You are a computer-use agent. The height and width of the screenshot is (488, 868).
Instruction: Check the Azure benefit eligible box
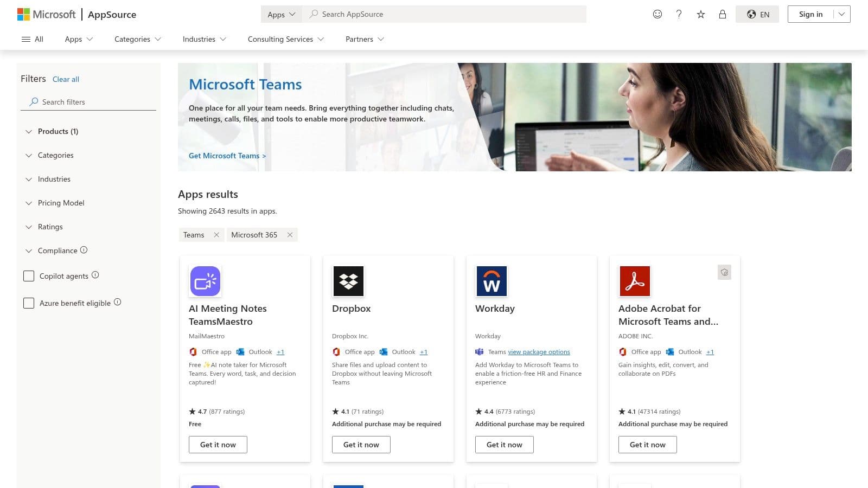pyautogui.click(x=29, y=303)
